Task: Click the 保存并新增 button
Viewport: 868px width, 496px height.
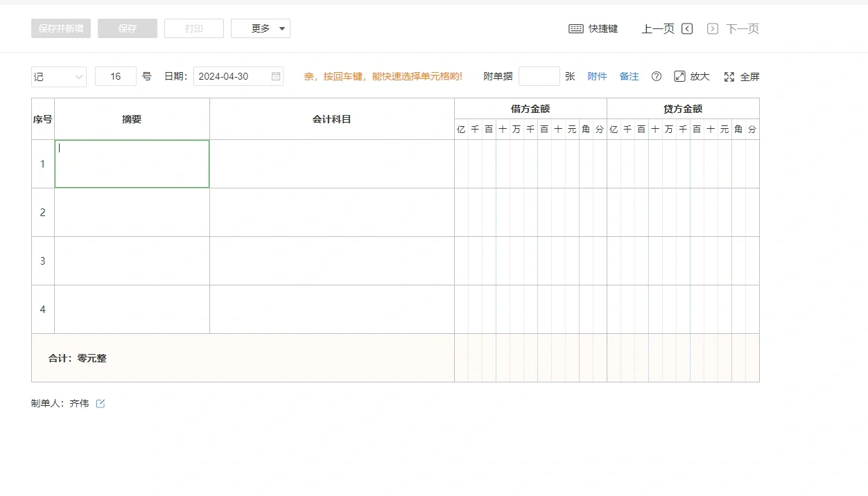Action: (60, 28)
